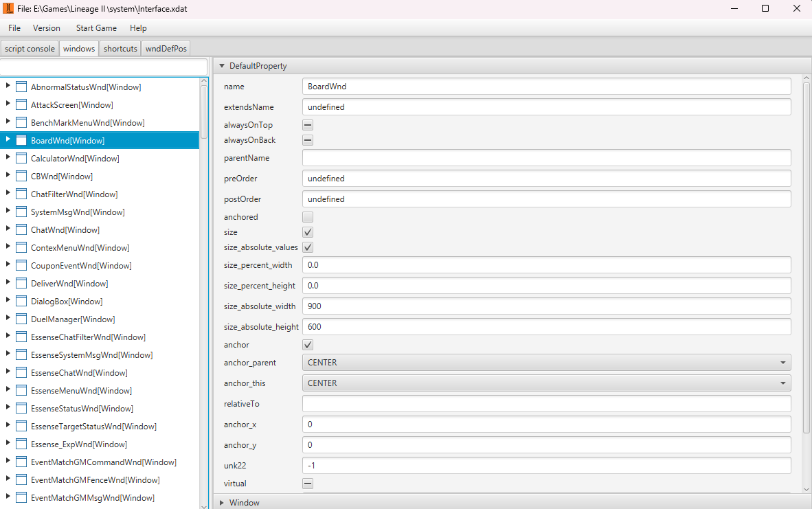812x509 pixels.
Task: Switch to the wndDefPos tab
Action: 166,48
